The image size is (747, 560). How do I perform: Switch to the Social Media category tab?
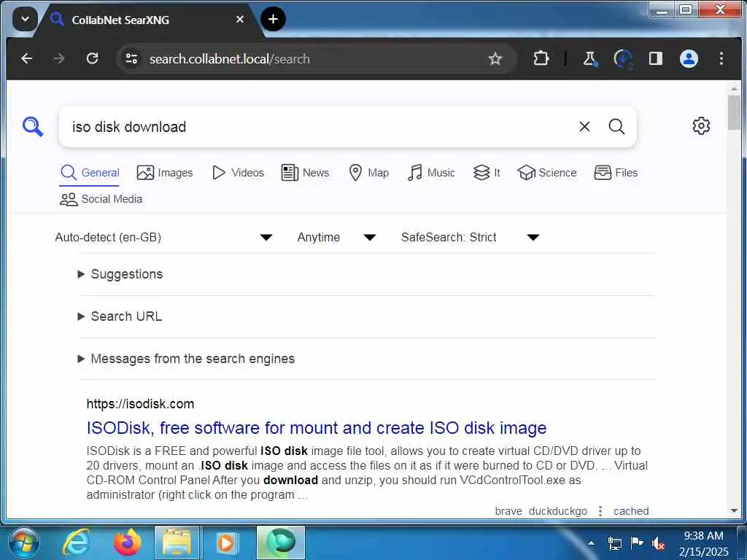[101, 199]
